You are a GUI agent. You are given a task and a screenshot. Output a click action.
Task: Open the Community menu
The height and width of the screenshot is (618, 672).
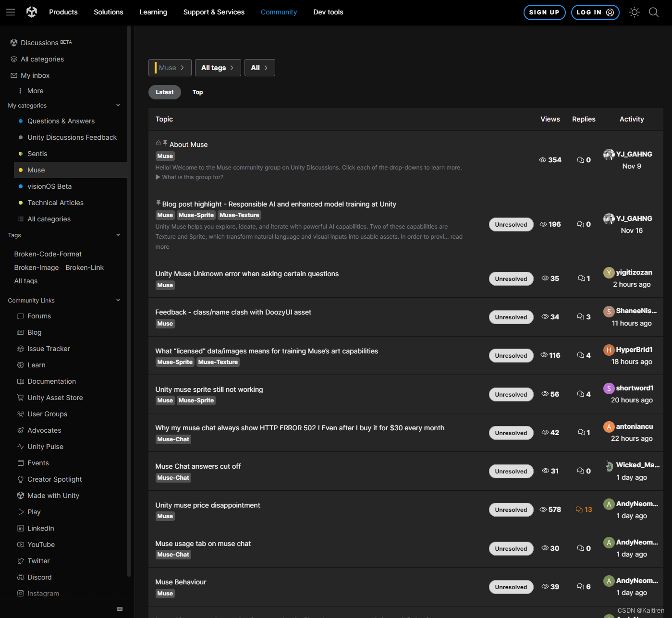tap(279, 12)
